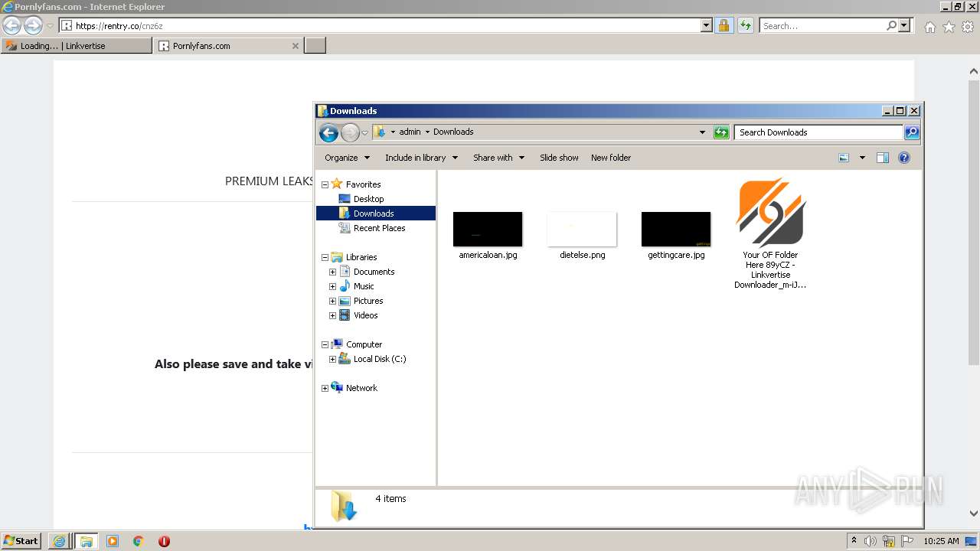
Task: Collapse the Libraries tree section
Action: click(325, 257)
